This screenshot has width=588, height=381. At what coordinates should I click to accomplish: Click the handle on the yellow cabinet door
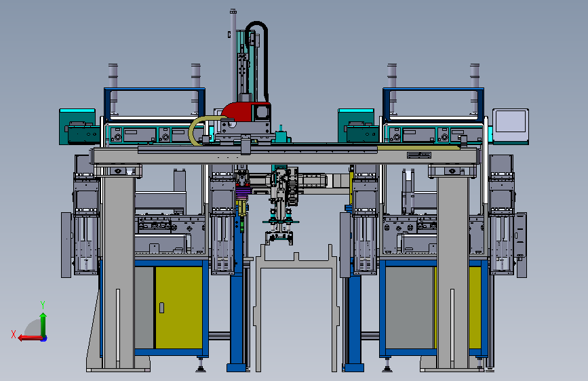(161, 308)
